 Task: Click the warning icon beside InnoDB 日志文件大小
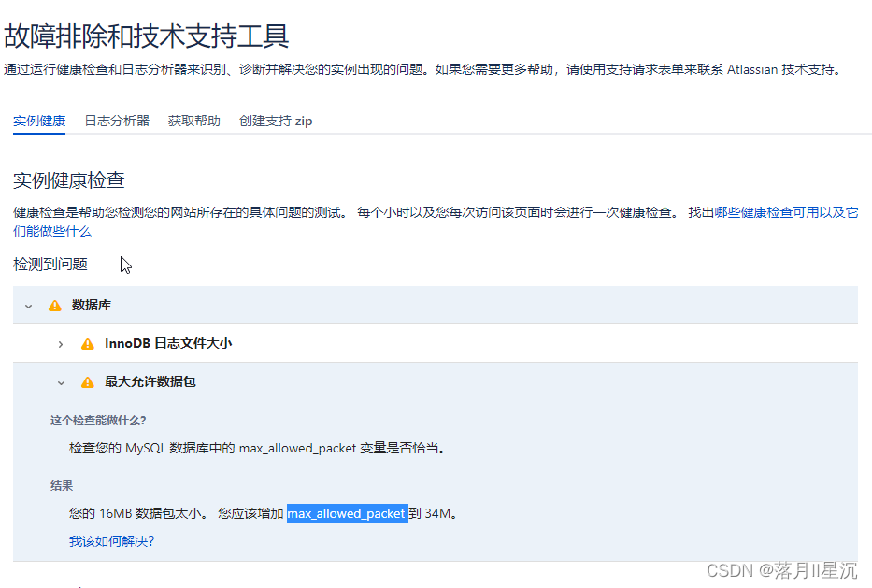click(88, 344)
